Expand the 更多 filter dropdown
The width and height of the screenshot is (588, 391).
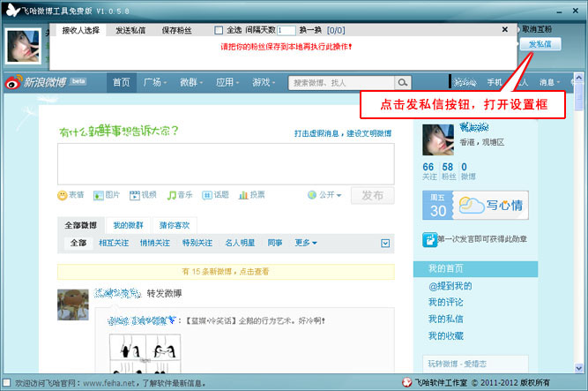point(306,243)
